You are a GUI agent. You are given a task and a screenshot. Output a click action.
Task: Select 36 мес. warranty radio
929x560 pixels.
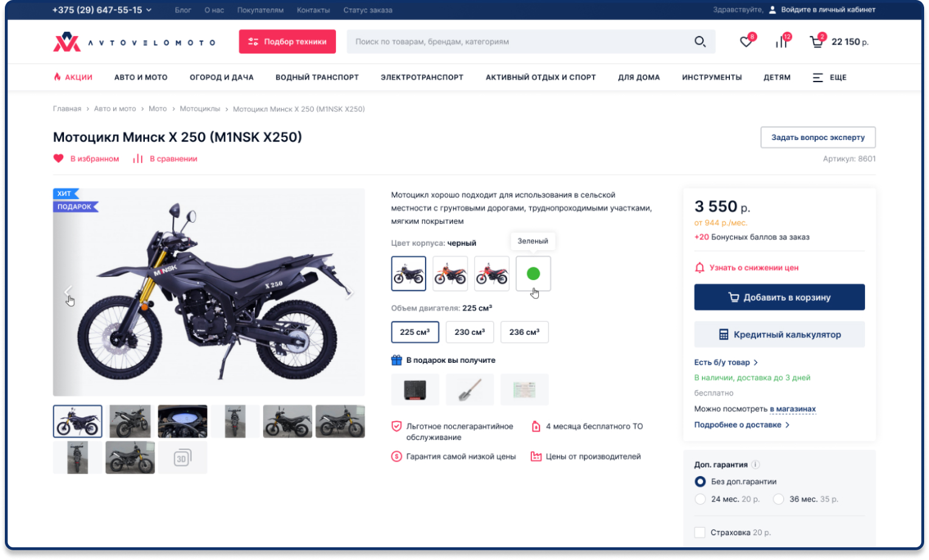(x=778, y=499)
